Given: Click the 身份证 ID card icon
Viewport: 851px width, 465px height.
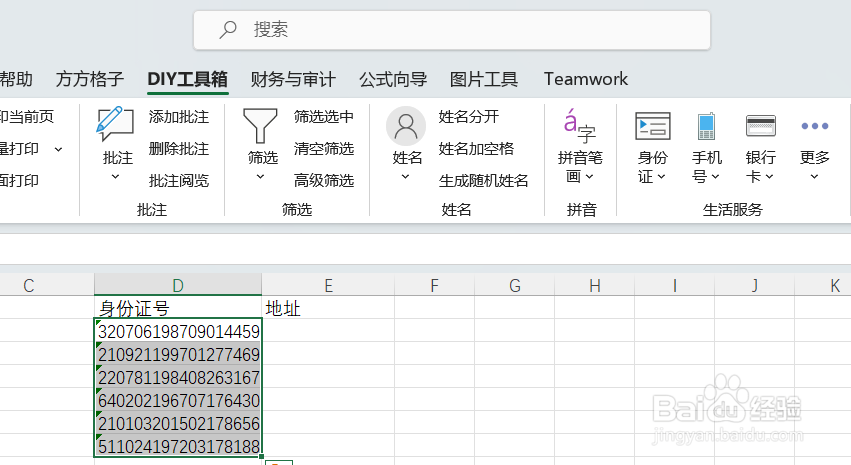Looking at the screenshot, I should coord(652,126).
